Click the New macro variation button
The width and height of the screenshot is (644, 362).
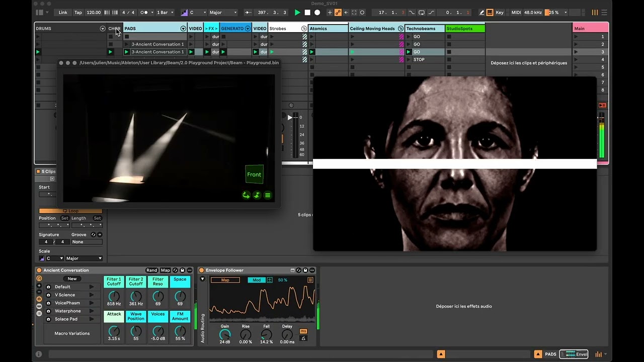(x=72, y=279)
